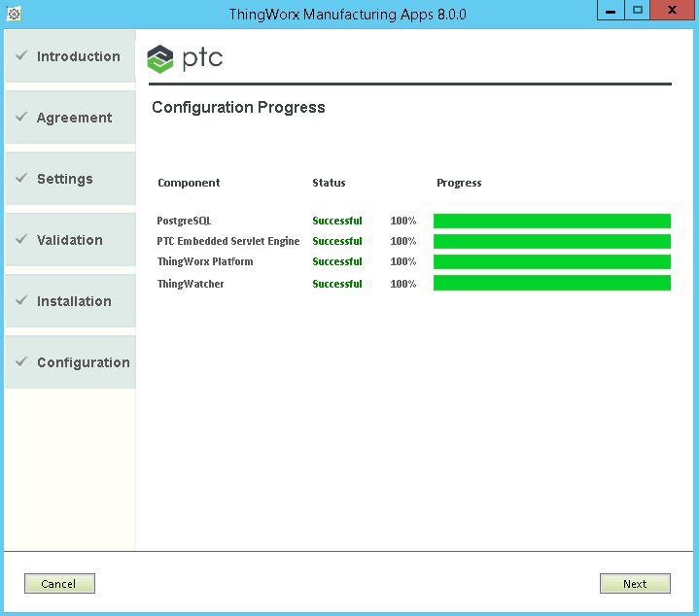Screen dimensions: 699x616
Task: Click the PTC logo
Action: coord(185,59)
